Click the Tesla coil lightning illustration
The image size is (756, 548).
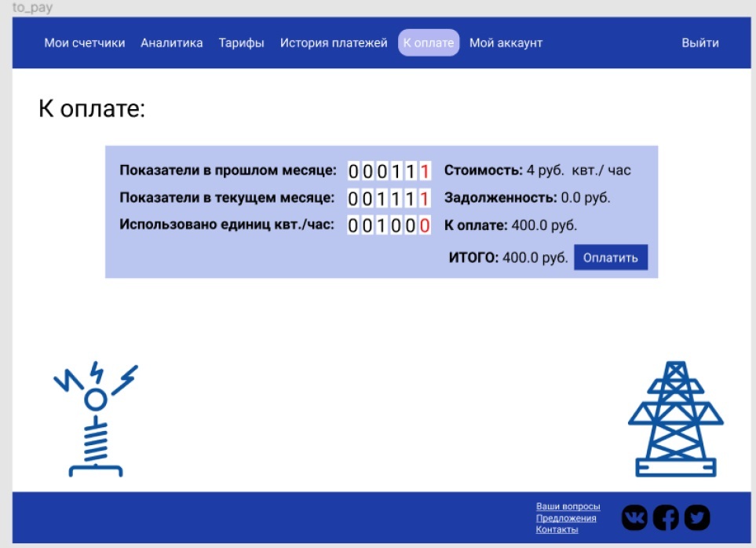[95, 419]
